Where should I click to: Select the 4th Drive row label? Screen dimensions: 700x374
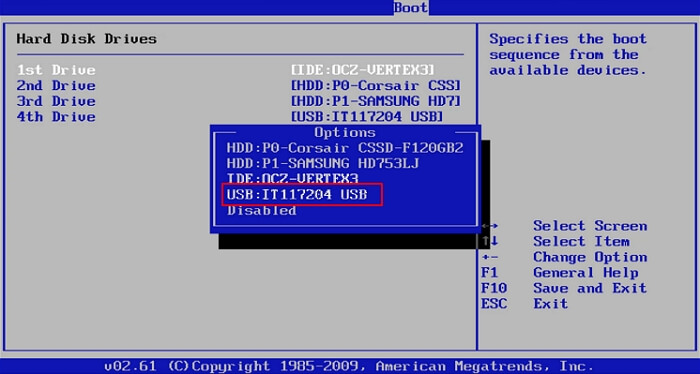(x=56, y=117)
